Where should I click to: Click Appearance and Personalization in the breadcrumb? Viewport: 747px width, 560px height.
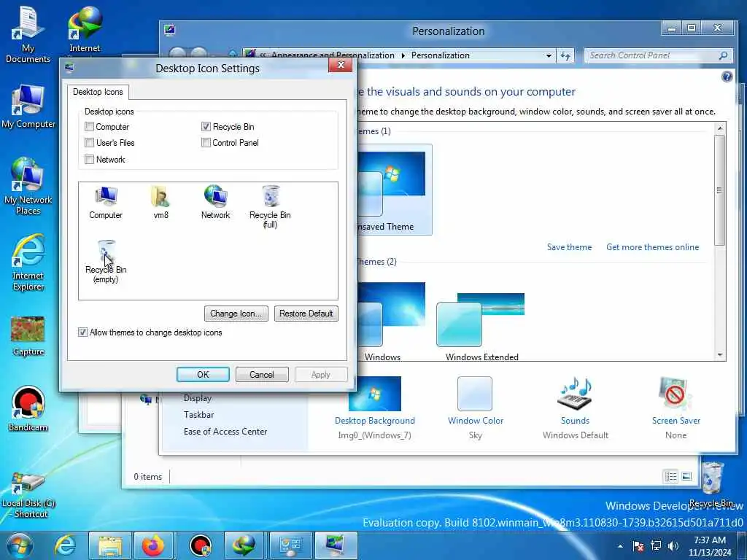tap(333, 55)
